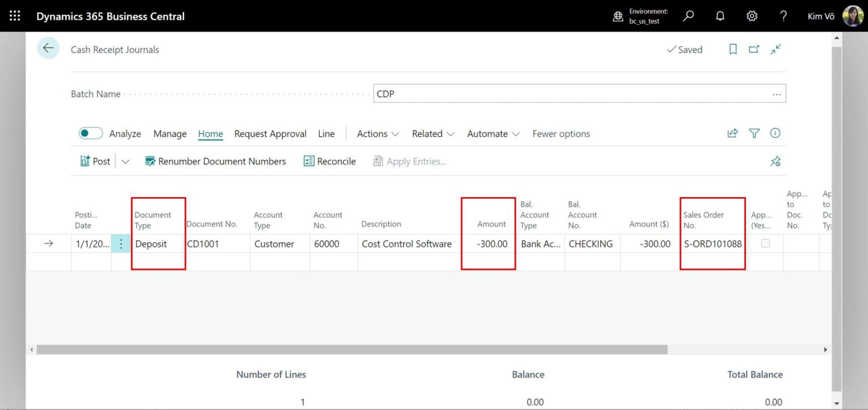Expand the Automate menu
Image resolution: width=868 pixels, height=410 pixels.
point(493,134)
